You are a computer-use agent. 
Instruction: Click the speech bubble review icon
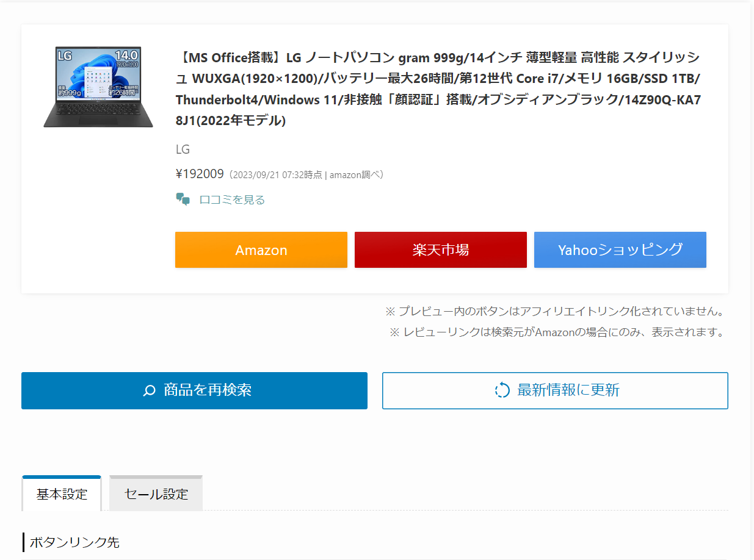pyautogui.click(x=182, y=198)
